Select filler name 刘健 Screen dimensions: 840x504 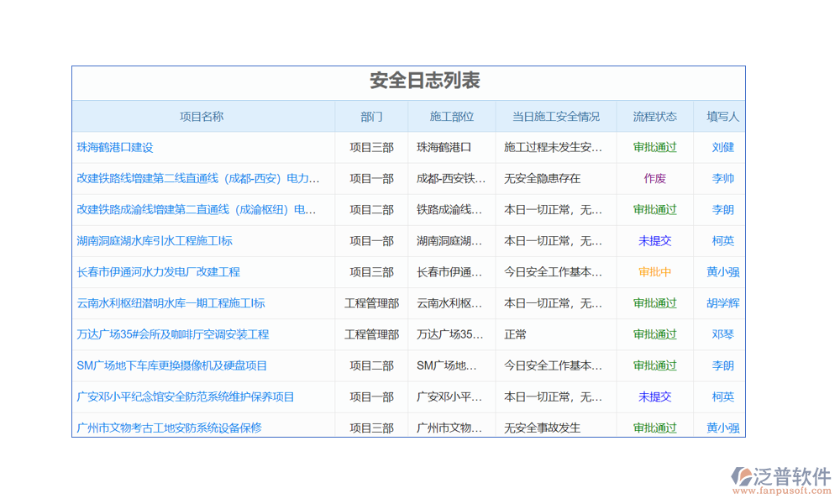723,147
